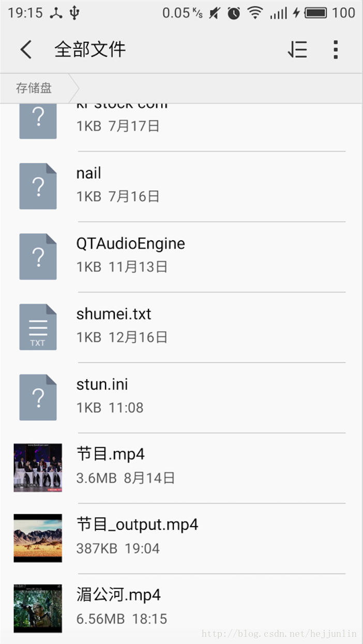Tap the QTAudioEngine file icon
This screenshot has width=363, height=644.
point(38,256)
